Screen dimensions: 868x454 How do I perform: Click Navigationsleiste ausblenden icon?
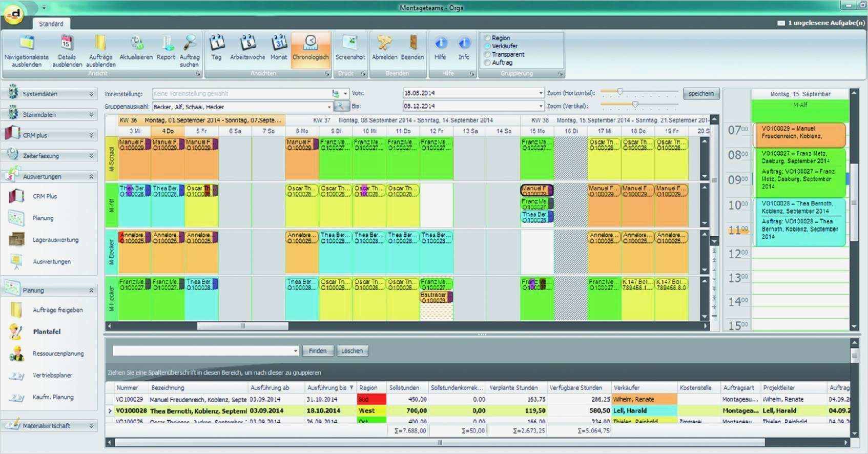click(27, 43)
